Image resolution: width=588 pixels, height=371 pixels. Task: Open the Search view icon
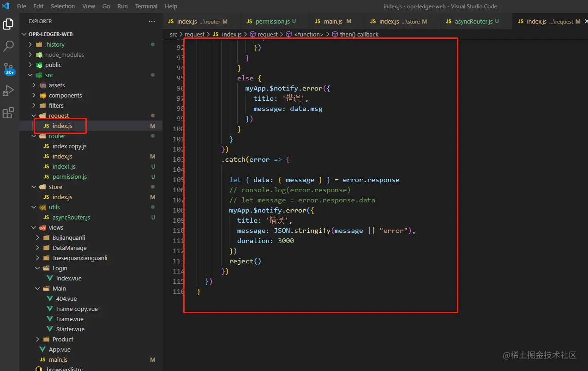pos(8,46)
